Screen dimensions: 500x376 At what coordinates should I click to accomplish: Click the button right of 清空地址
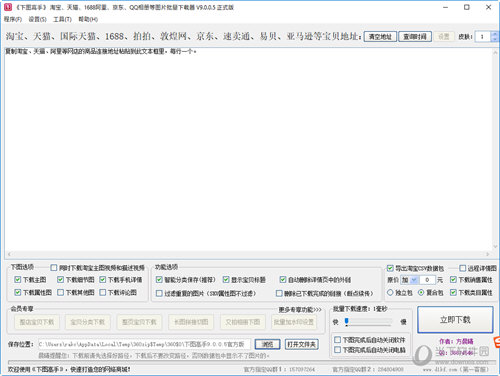415,36
